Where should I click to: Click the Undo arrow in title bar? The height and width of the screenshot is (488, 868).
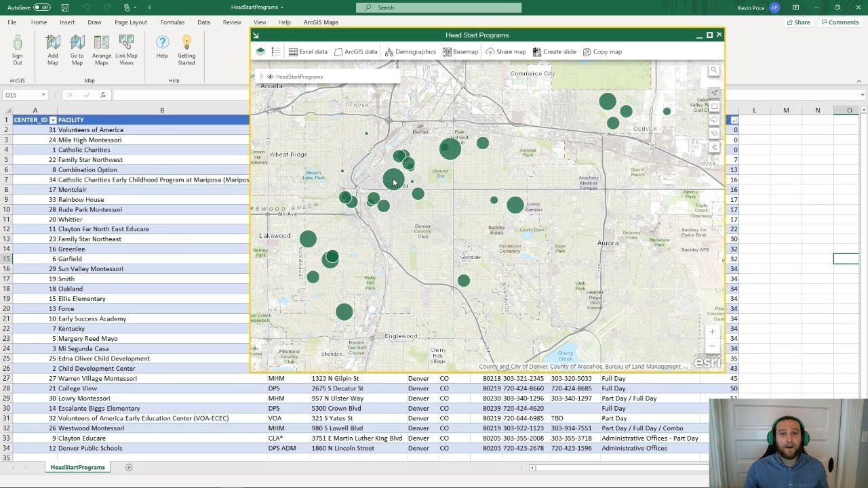tap(86, 7)
